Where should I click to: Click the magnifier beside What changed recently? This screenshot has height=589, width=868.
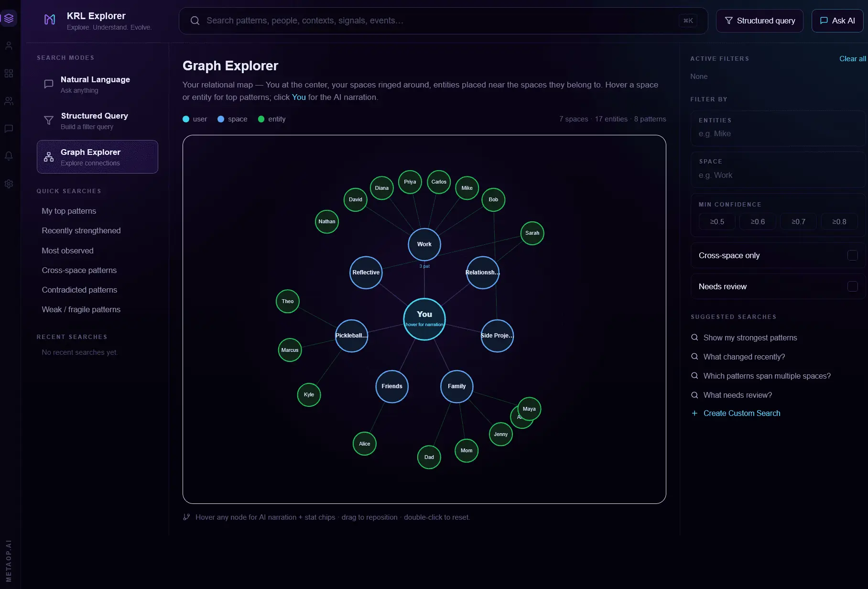694,357
